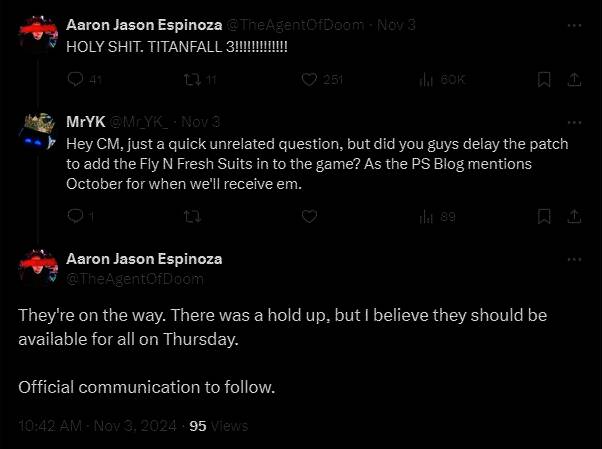Like MrYK's tweet
This screenshot has height=449, width=602.
(x=309, y=215)
